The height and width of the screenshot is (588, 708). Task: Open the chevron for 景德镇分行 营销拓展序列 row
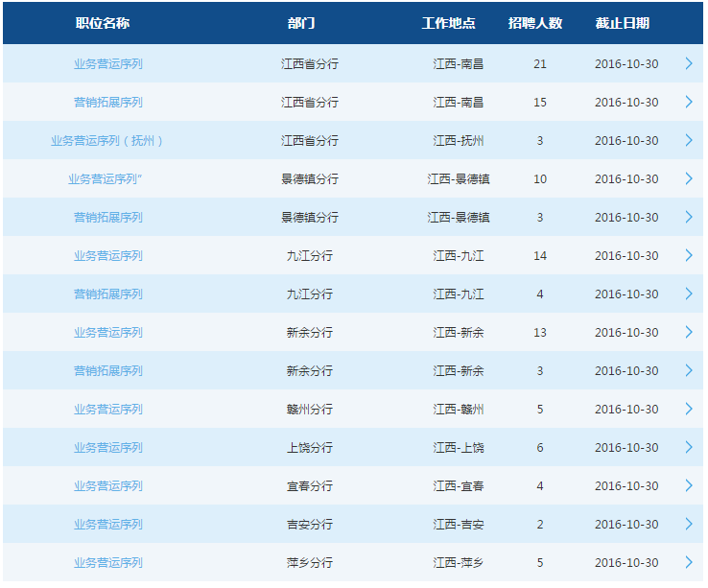[688, 217]
